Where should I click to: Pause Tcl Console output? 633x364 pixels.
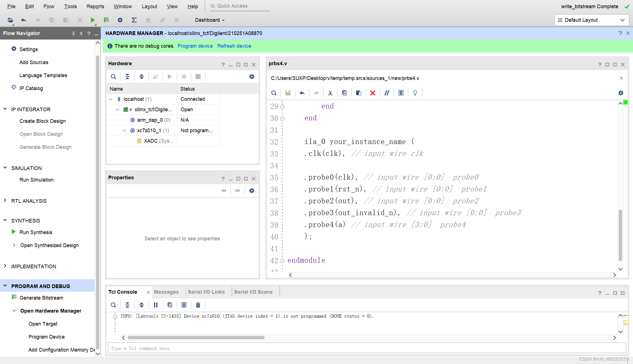[155, 305]
